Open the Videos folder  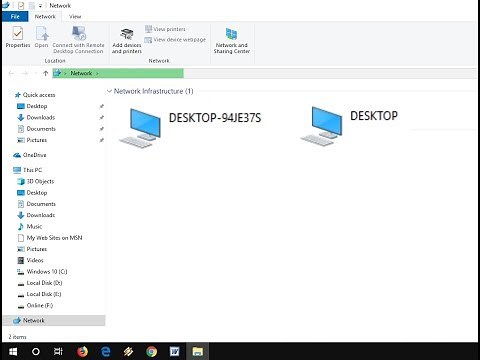click(30, 260)
